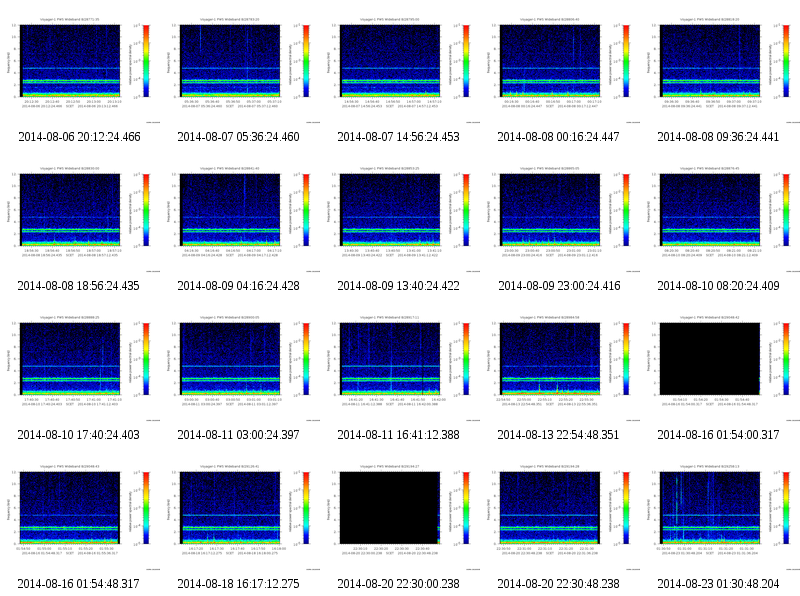Click the caption 2014-08-06 20:12:24.466

pyautogui.click(x=79, y=137)
